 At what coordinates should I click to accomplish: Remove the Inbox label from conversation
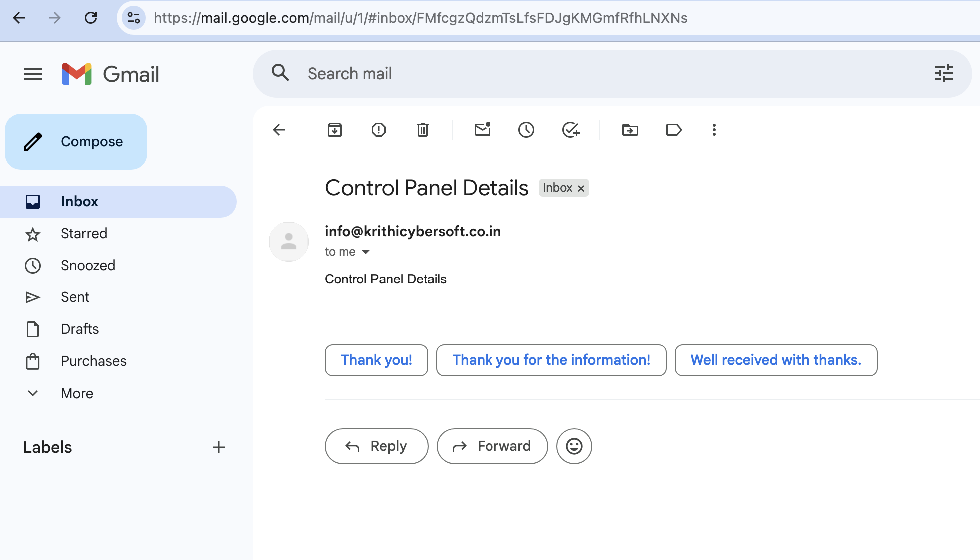[581, 188]
